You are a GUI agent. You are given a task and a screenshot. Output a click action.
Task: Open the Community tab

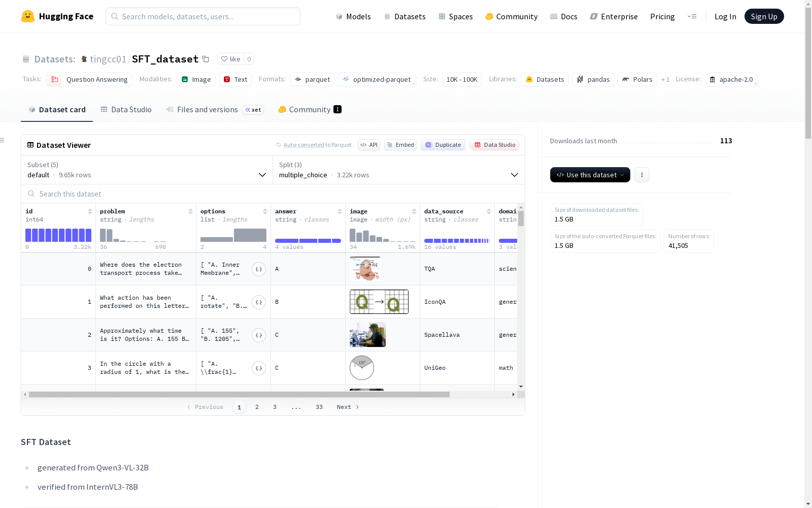(310, 110)
